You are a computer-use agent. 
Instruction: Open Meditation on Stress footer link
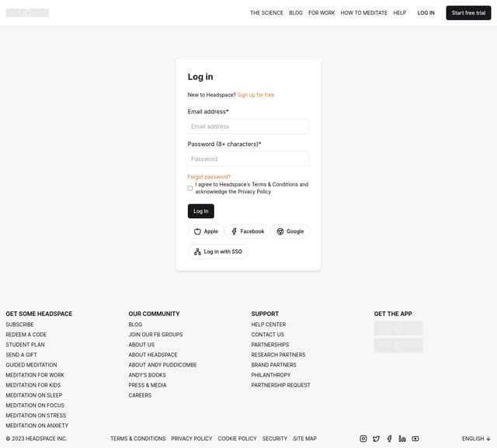click(36, 415)
